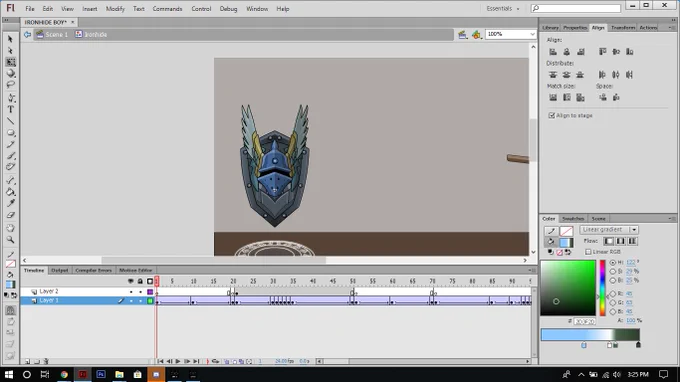Viewport: 680px width, 382px height.
Task: Switch to the Swatches tab
Action: (573, 219)
